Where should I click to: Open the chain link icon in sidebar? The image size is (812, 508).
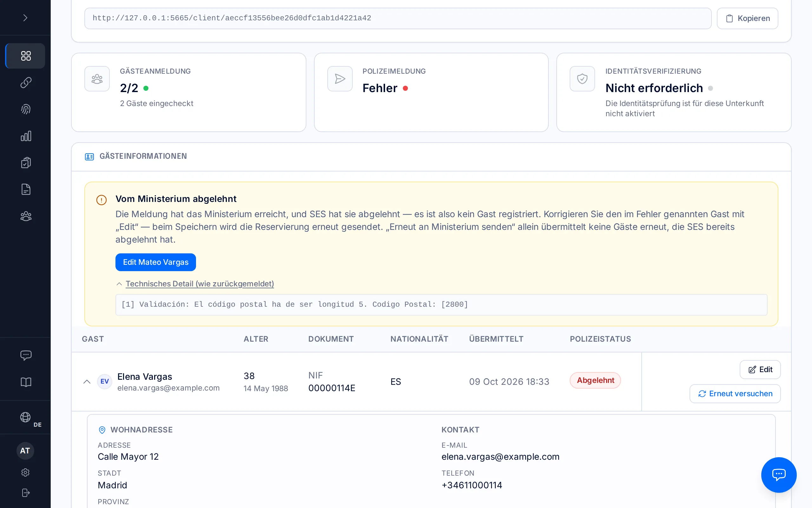[25, 83]
